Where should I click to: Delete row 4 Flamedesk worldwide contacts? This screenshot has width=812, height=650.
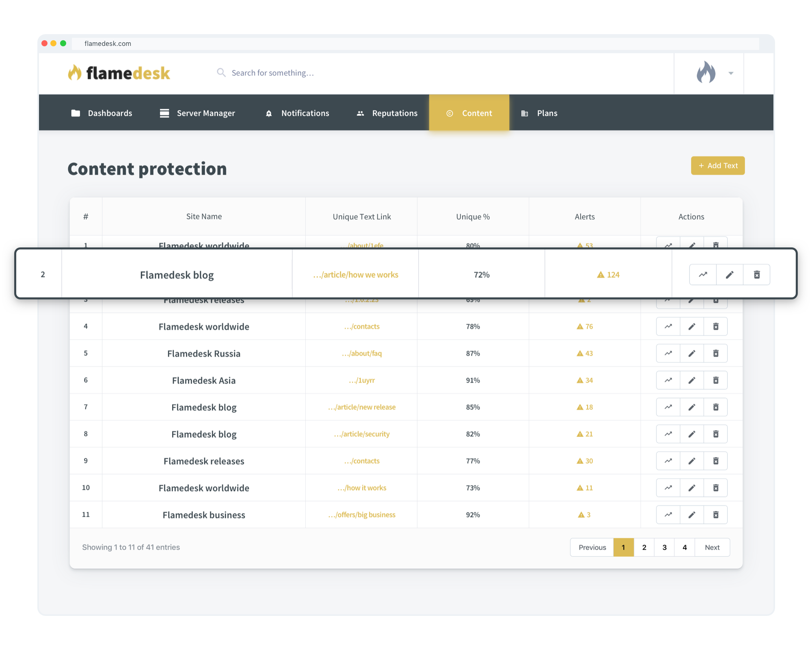pyautogui.click(x=716, y=326)
